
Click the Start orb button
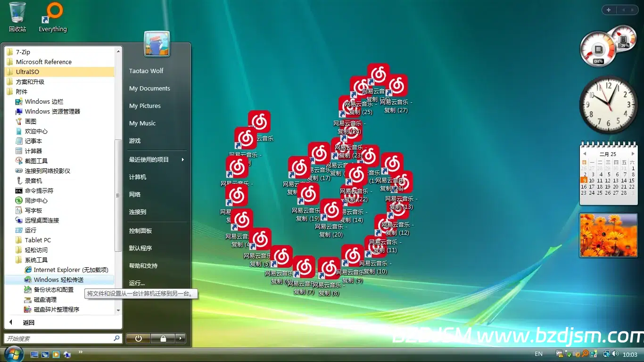13,354
